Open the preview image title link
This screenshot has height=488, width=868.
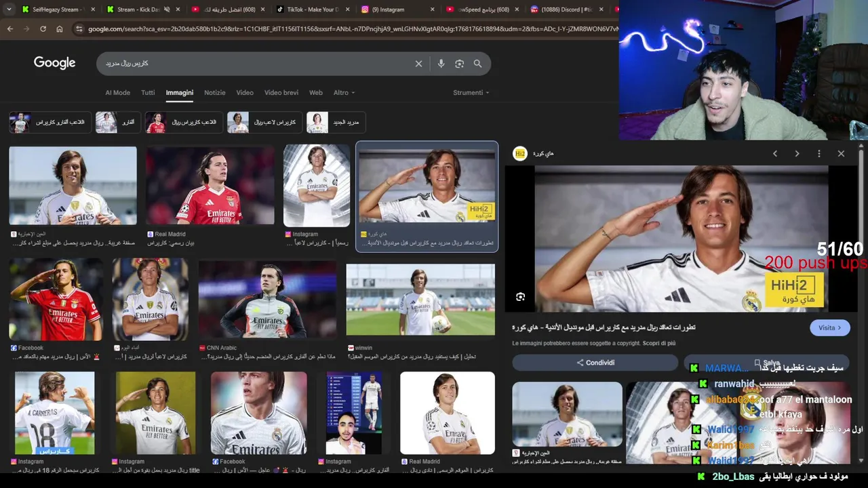coord(604,327)
